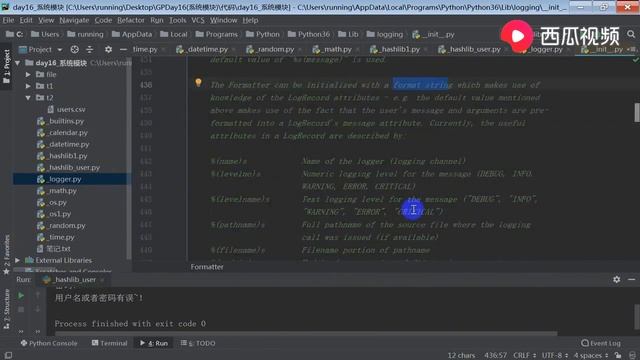Click the CRLF line separator selector

coord(524,356)
